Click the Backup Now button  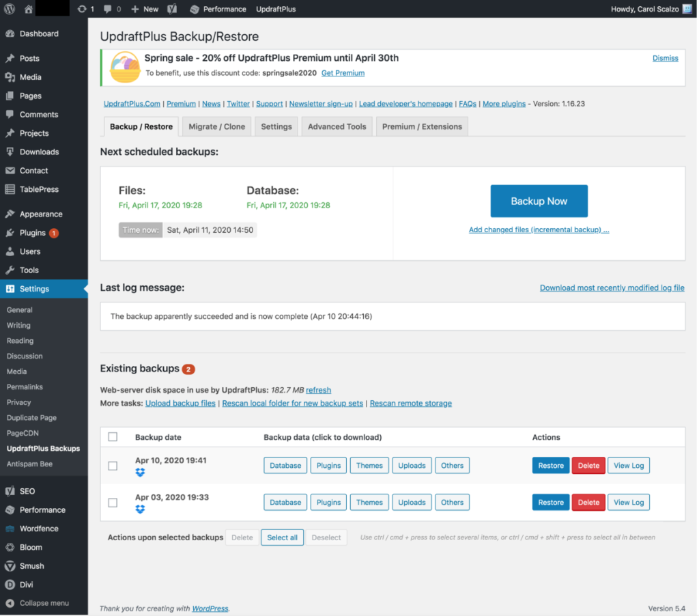pyautogui.click(x=539, y=201)
